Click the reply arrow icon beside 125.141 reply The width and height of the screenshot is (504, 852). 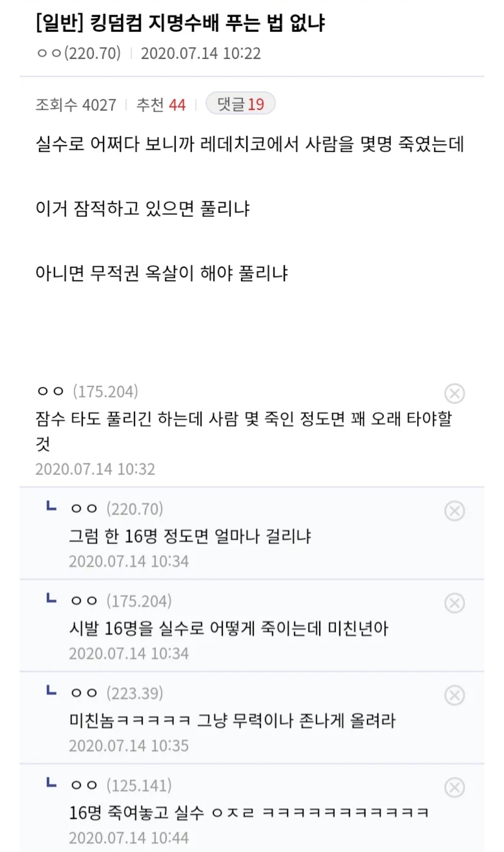51,783
